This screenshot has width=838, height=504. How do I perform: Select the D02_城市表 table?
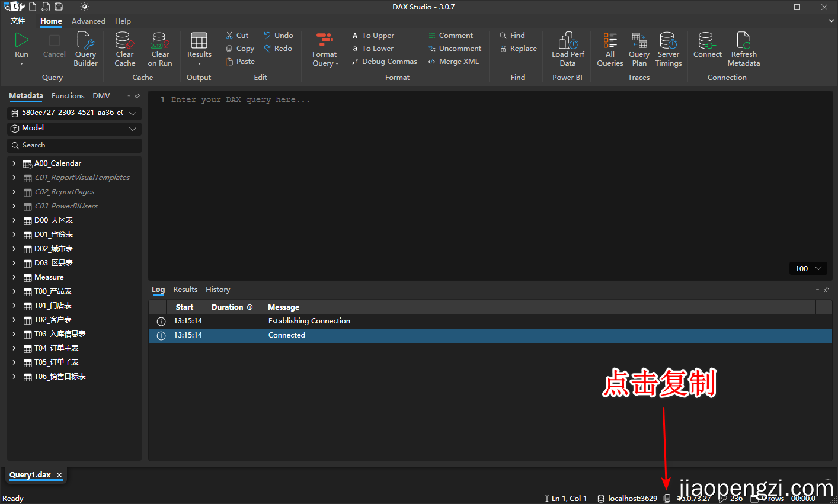tap(53, 249)
